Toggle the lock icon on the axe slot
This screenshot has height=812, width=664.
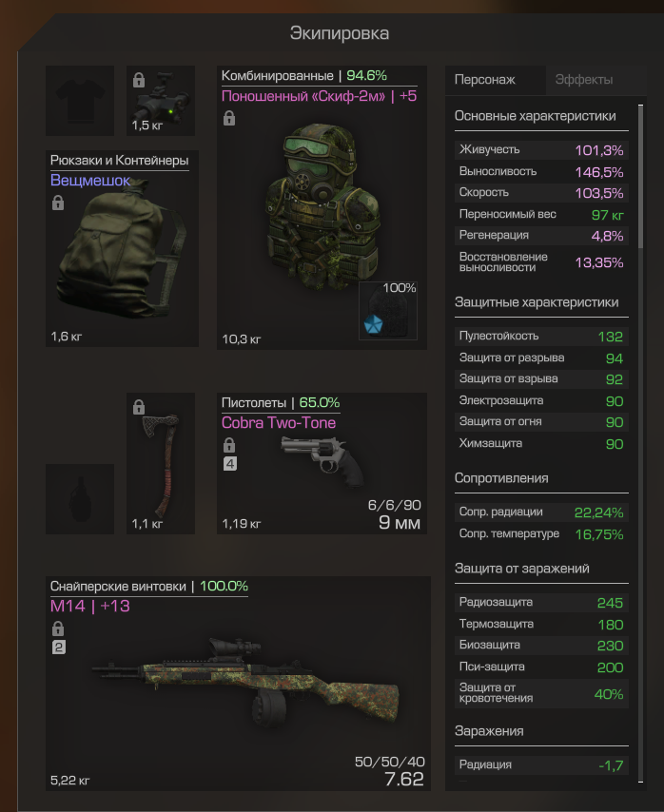(x=139, y=407)
